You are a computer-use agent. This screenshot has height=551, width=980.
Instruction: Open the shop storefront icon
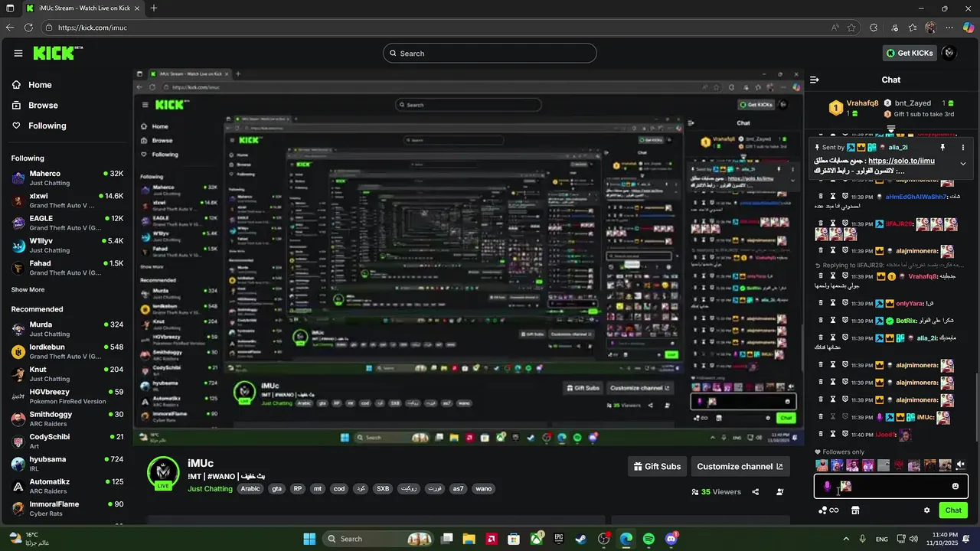click(x=855, y=510)
